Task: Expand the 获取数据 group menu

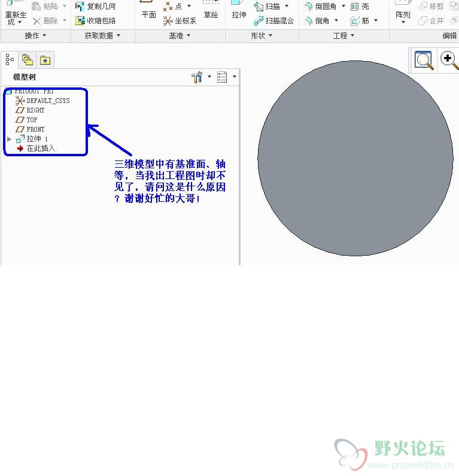Action: tap(102, 36)
